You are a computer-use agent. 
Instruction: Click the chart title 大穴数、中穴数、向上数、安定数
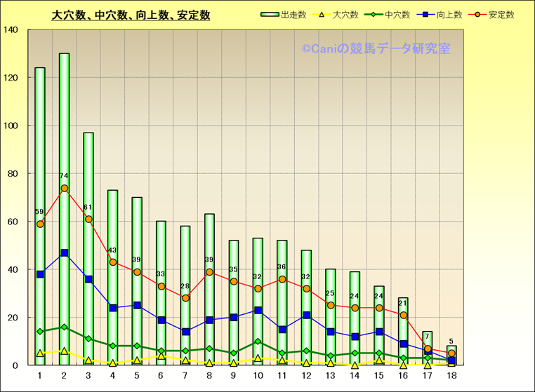[131, 15]
